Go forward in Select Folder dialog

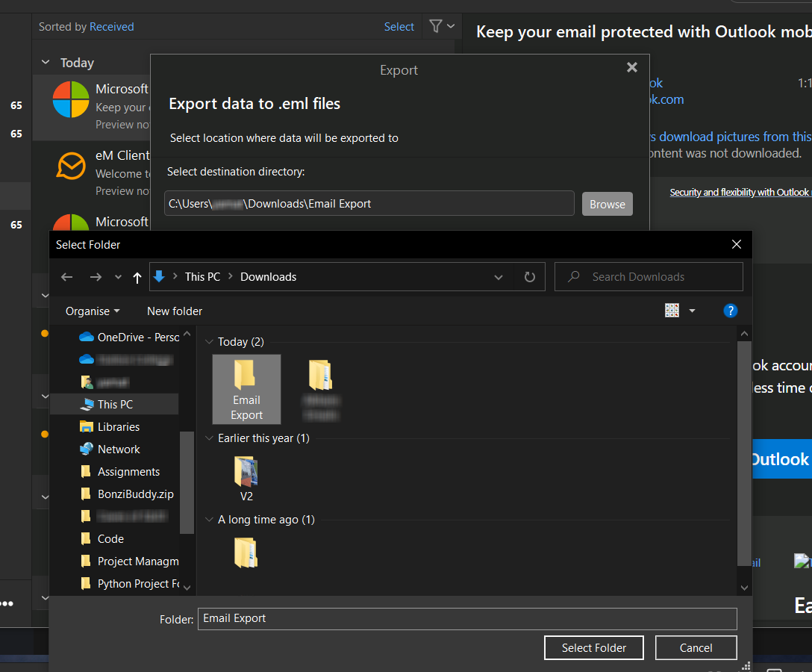tap(96, 277)
